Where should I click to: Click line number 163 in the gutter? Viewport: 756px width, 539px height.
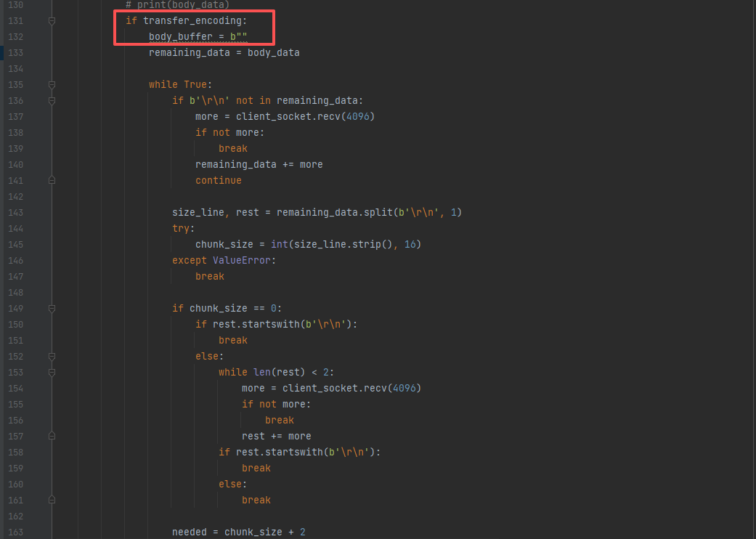[x=15, y=532]
